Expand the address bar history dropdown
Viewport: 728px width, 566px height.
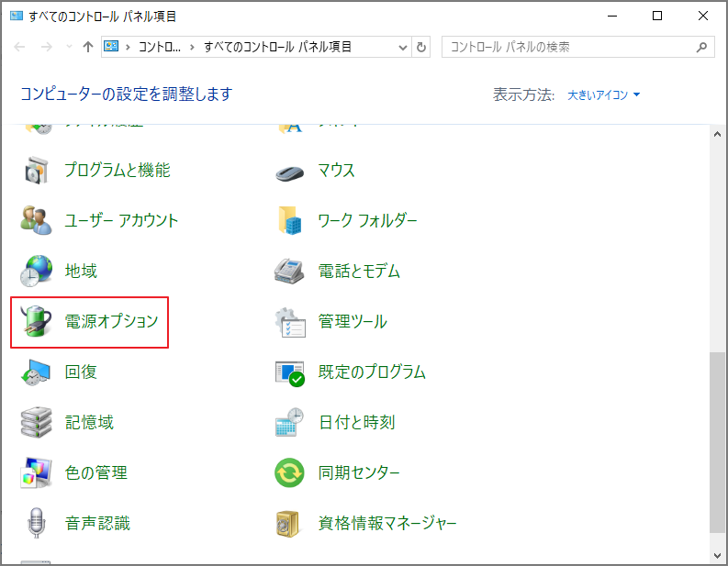point(403,47)
